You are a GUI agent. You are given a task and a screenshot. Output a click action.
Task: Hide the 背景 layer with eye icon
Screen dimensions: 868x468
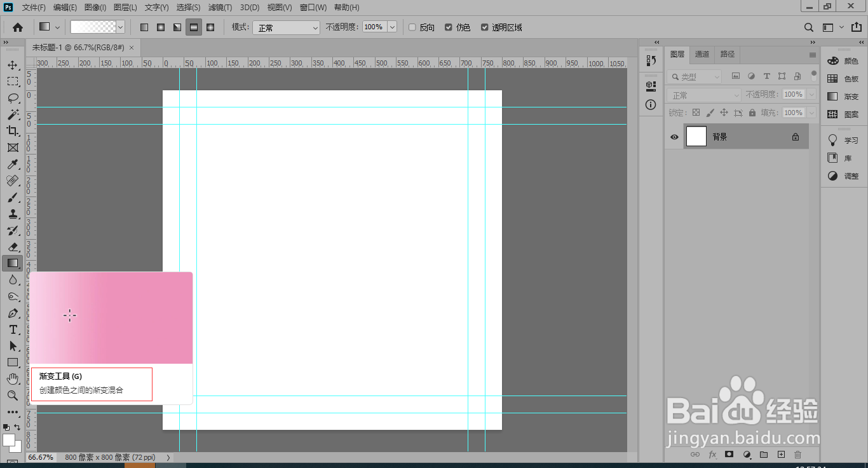(674, 137)
